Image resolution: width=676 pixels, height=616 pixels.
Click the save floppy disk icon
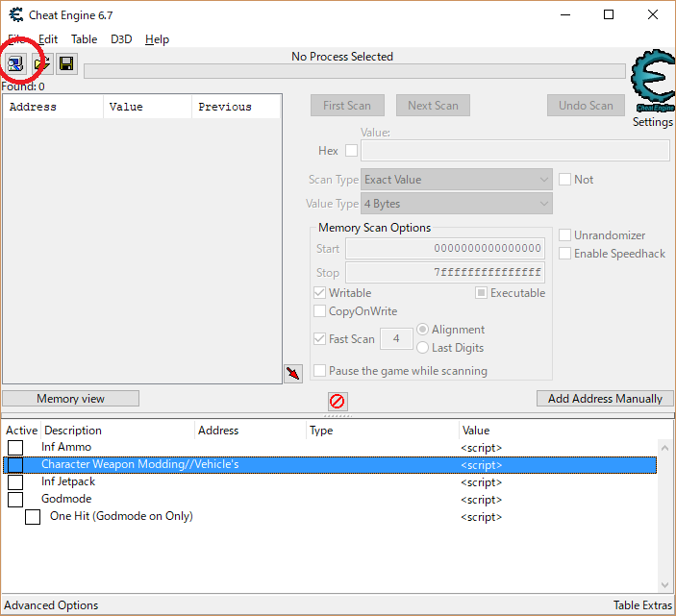point(66,64)
